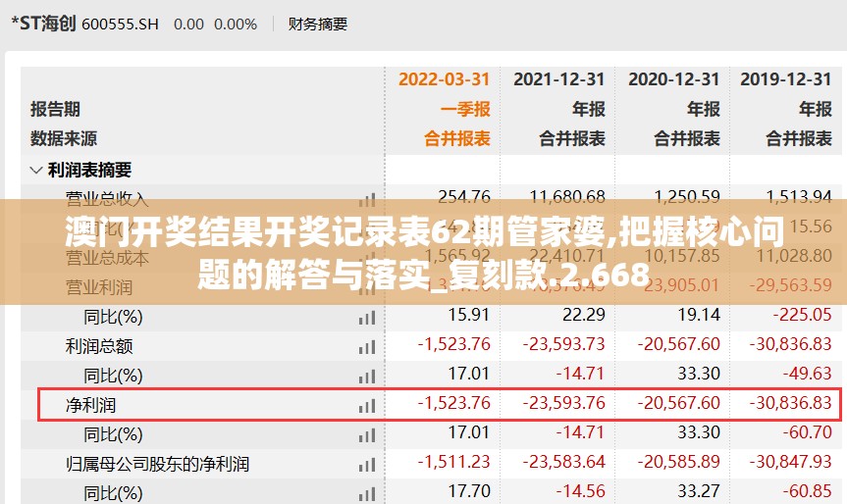Click 利润总额 value -30,836.83
This screenshot has height=504, width=847.
(791, 344)
